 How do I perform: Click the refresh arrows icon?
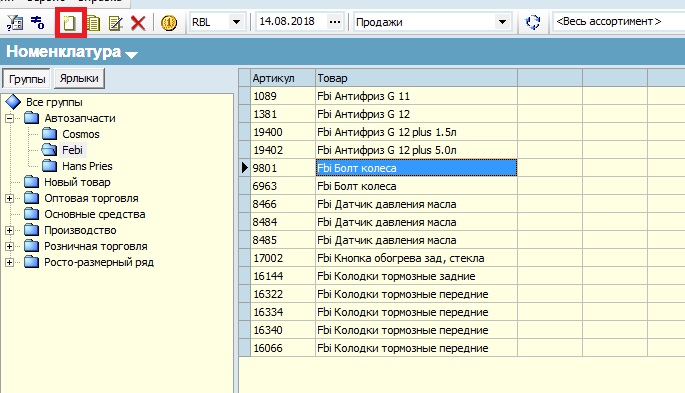533,22
